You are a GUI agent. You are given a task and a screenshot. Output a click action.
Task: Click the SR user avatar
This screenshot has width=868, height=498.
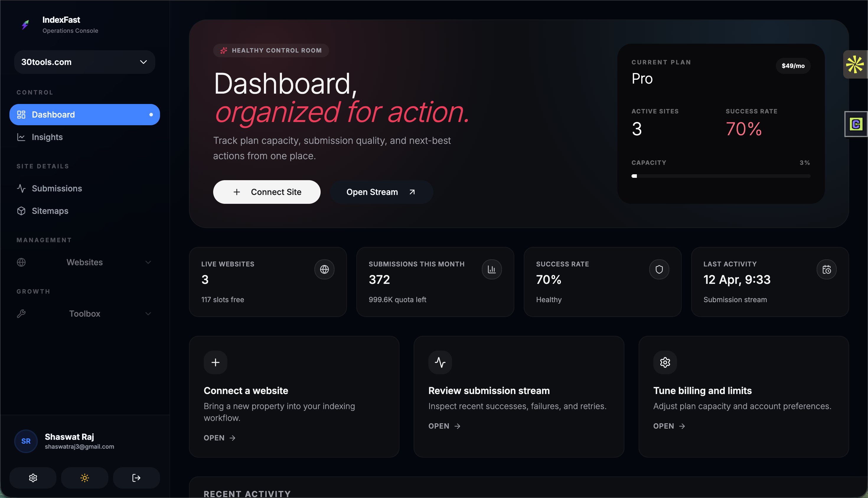pos(26,441)
